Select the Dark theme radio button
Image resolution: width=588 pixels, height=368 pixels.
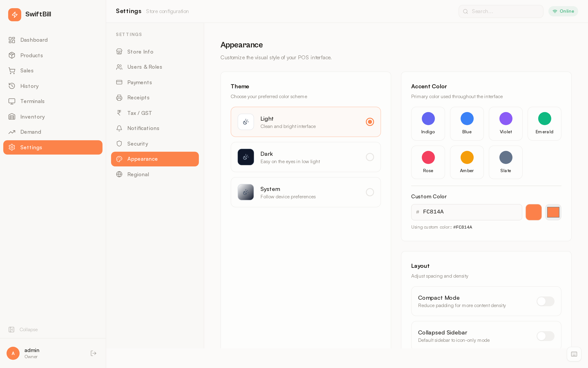pyautogui.click(x=370, y=157)
